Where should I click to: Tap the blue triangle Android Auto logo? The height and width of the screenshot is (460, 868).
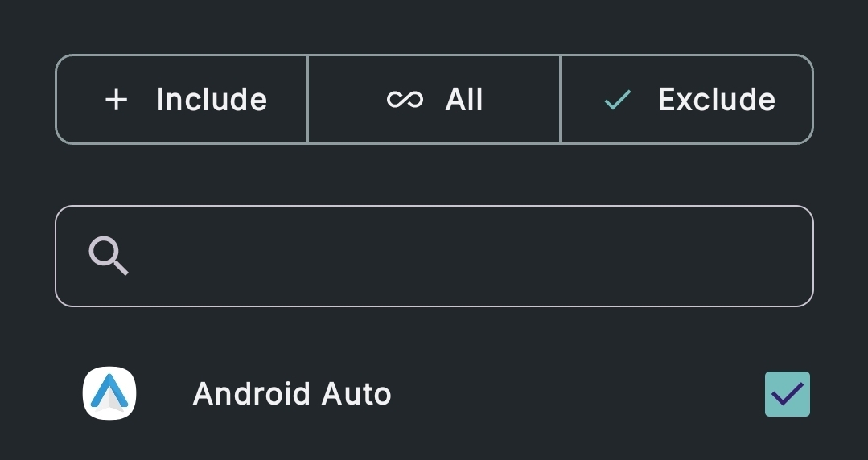click(x=109, y=393)
